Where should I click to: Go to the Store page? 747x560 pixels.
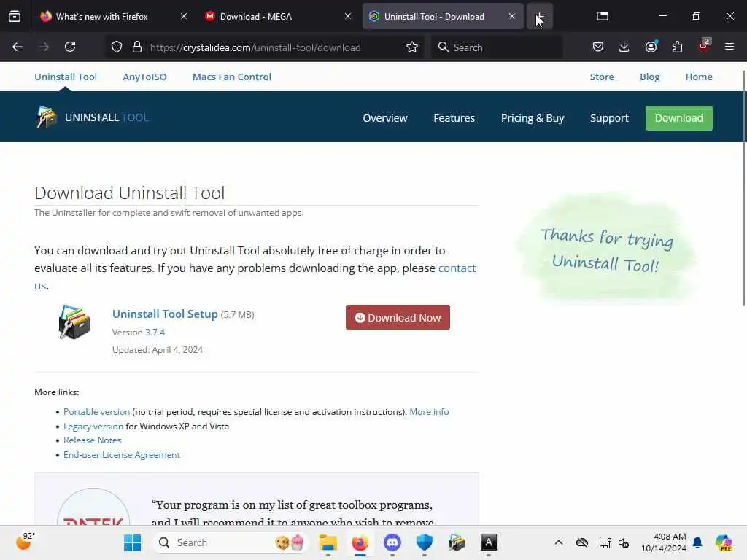[602, 77]
